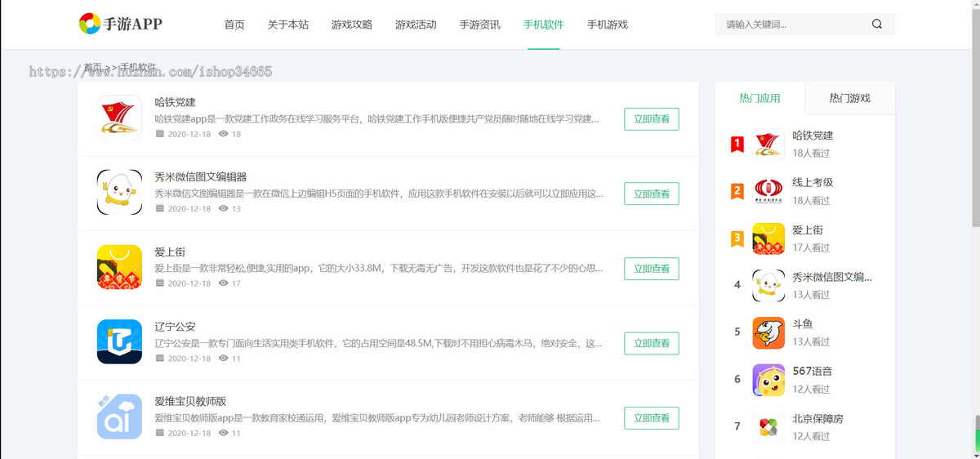This screenshot has height=459, width=980.
Task: Open the 辽宁公安 app icon in main list
Action: 119,342
